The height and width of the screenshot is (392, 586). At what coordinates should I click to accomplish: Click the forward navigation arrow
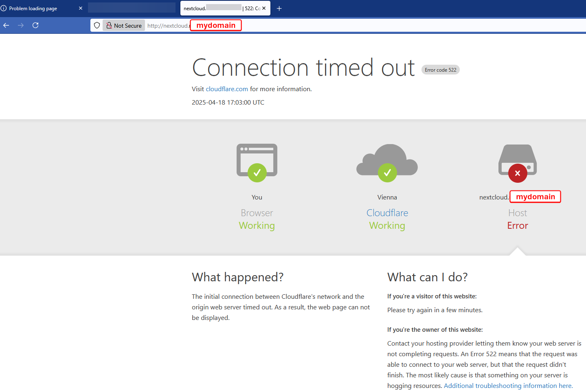(21, 25)
